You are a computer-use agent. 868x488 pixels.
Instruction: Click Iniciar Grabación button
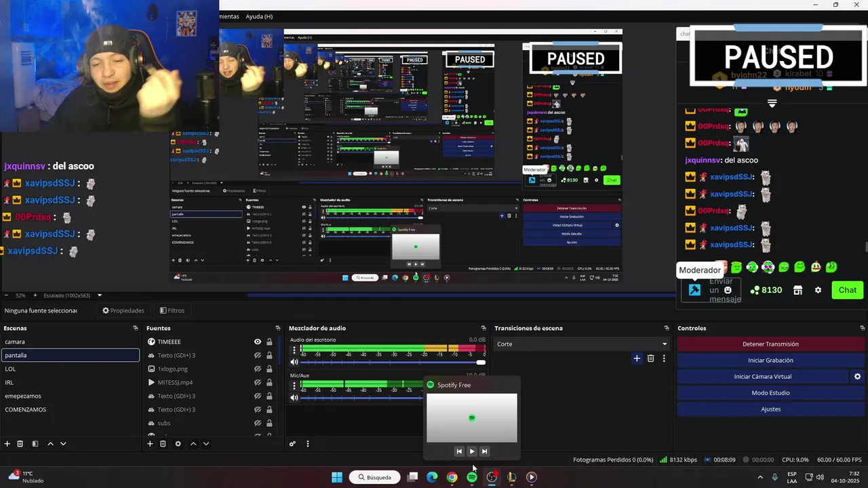[x=770, y=361]
